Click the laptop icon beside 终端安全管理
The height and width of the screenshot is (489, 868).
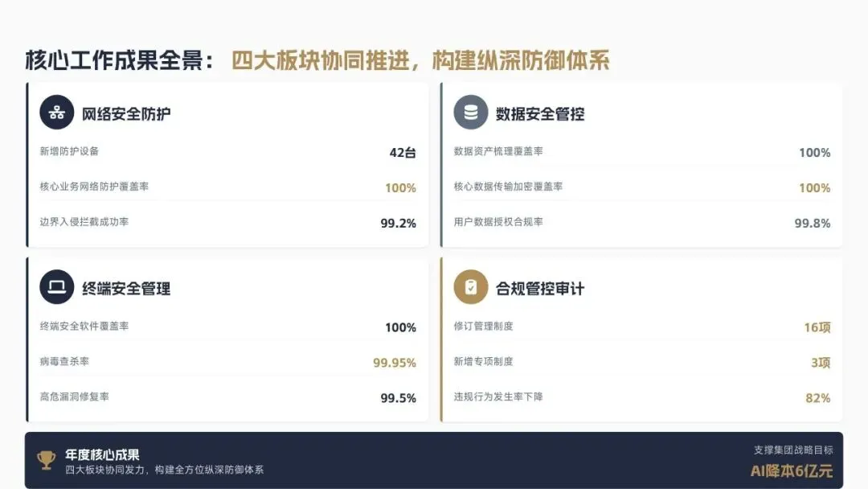pyautogui.click(x=56, y=287)
